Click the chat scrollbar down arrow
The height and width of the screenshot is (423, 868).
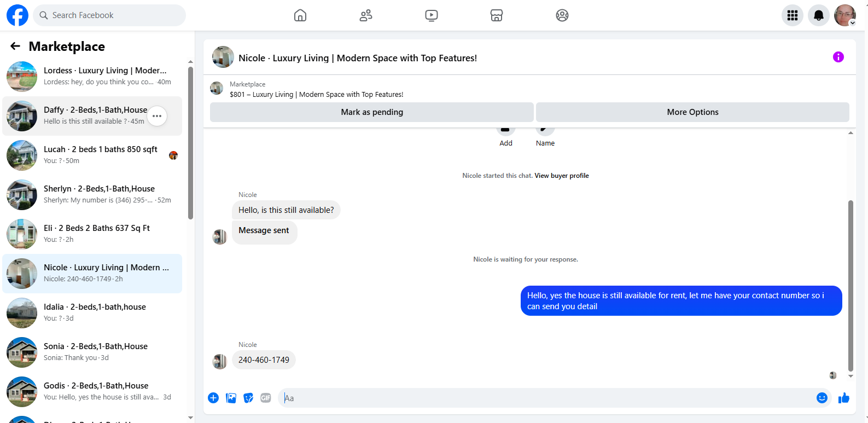pyautogui.click(x=850, y=376)
